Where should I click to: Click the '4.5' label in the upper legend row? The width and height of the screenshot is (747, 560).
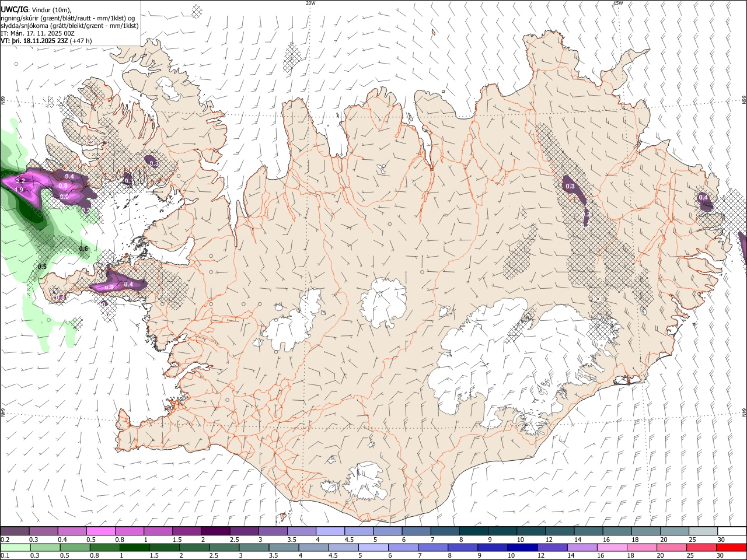349,540
